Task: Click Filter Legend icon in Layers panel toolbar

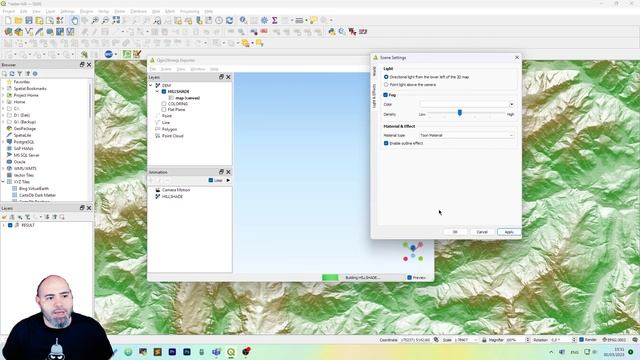Action: point(27,217)
